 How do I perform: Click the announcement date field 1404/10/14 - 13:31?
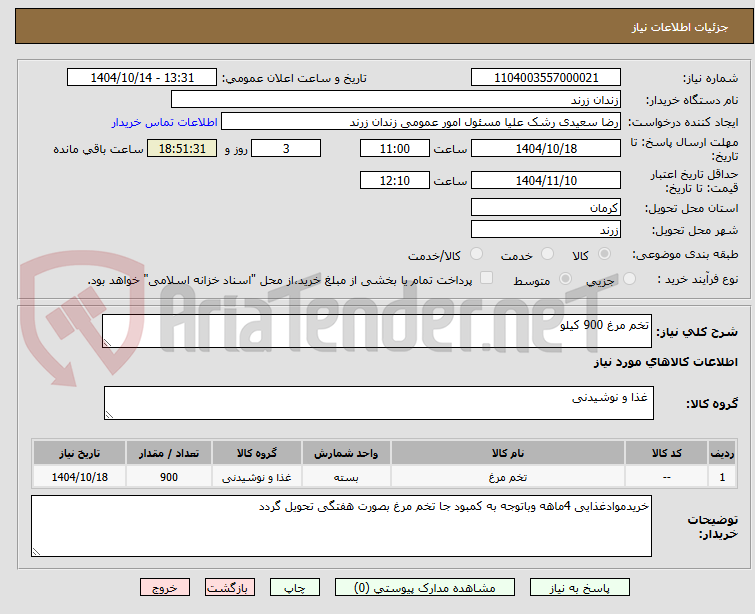[142, 78]
